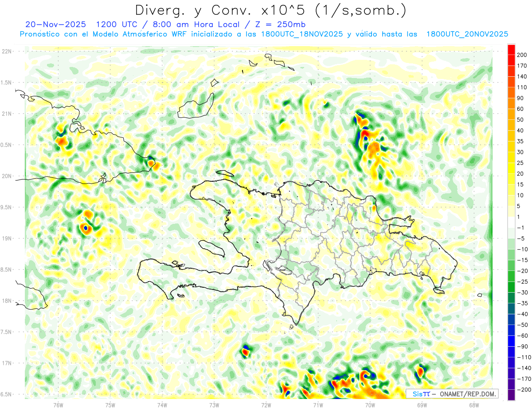
Task: Click the title "Diverg. y Conv. x10^5 (1/s,somb.)"
Action: 270,10
